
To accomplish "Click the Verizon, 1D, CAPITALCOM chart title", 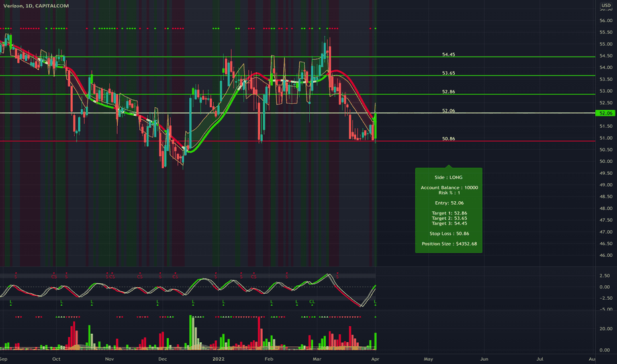I will click(36, 5).
